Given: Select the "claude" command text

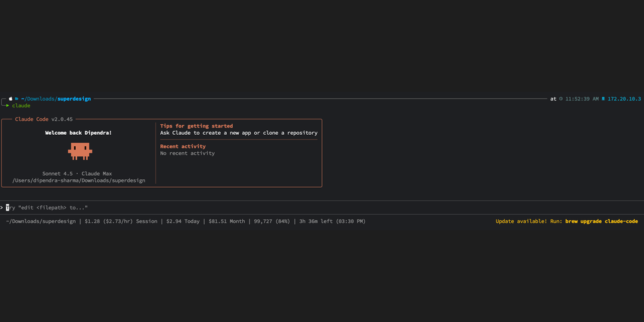Looking at the screenshot, I should tap(21, 105).
